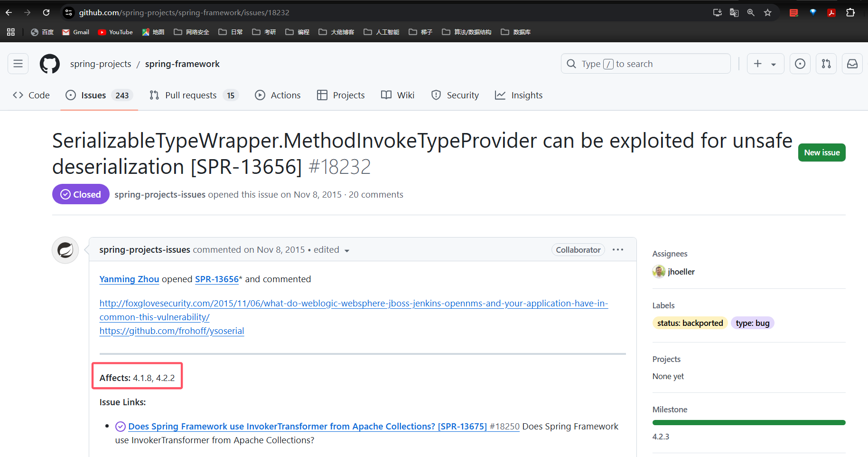
Task: Expand the 数据库 bookmark folder
Action: tap(516, 32)
